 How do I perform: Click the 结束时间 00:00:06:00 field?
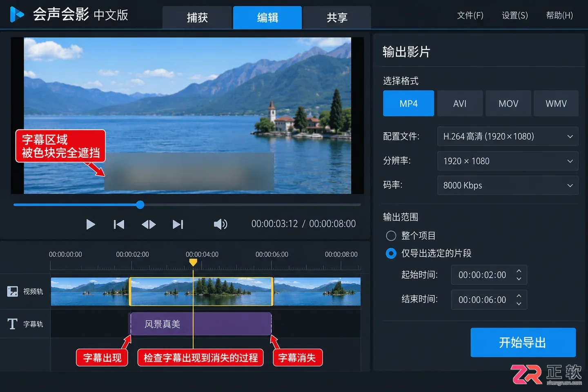[x=489, y=300]
